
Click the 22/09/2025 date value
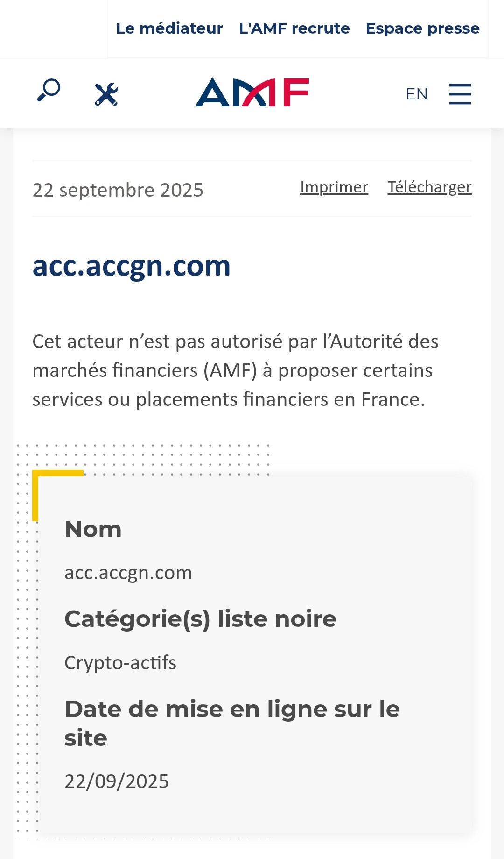click(x=117, y=781)
